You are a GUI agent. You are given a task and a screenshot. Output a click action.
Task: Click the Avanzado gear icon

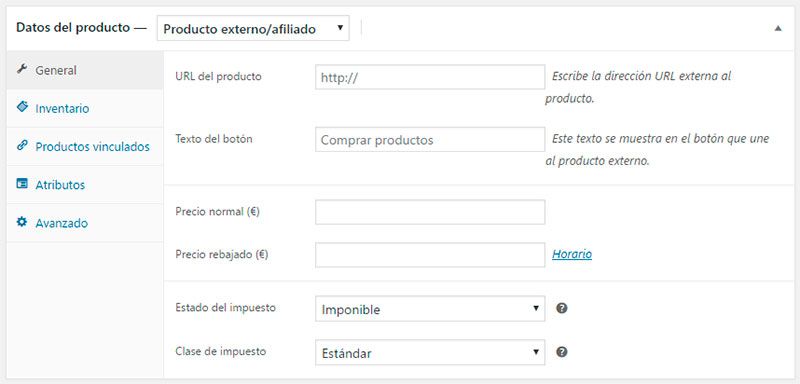[21, 222]
